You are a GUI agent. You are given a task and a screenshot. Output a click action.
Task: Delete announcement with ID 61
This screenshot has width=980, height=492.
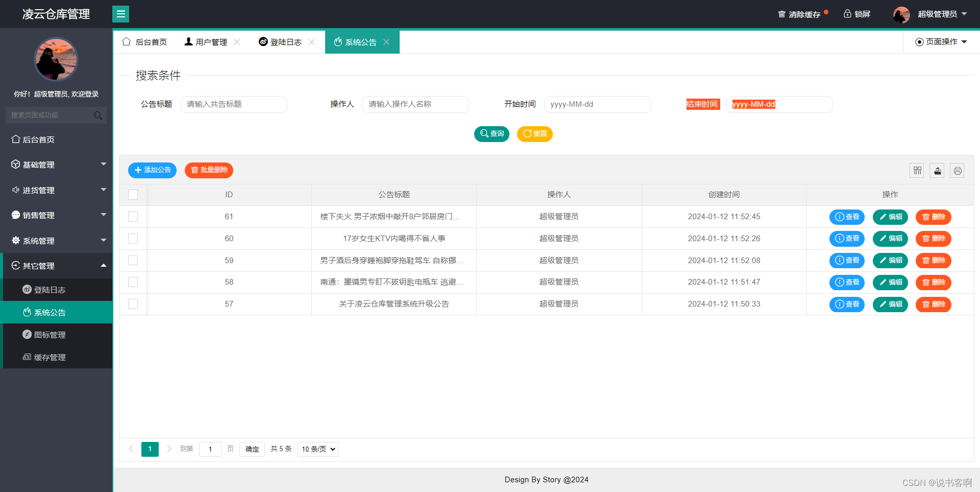pyautogui.click(x=934, y=217)
